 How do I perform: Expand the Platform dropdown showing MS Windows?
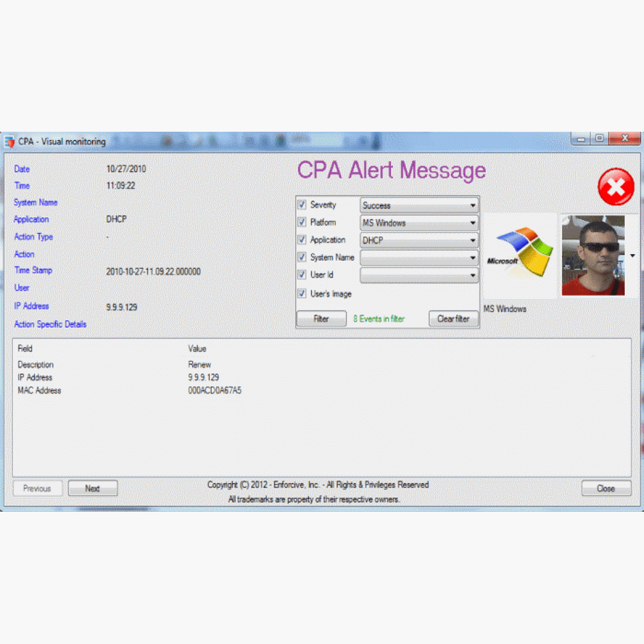point(419,223)
